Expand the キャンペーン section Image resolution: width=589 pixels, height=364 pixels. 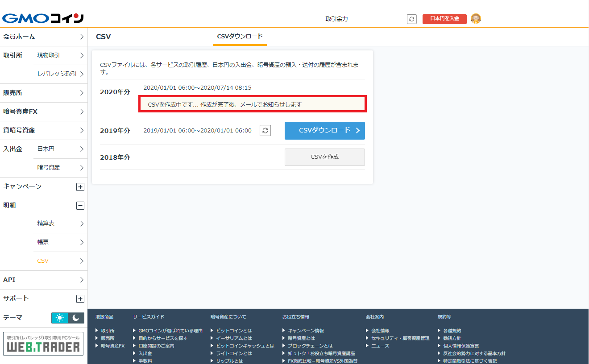click(x=80, y=186)
